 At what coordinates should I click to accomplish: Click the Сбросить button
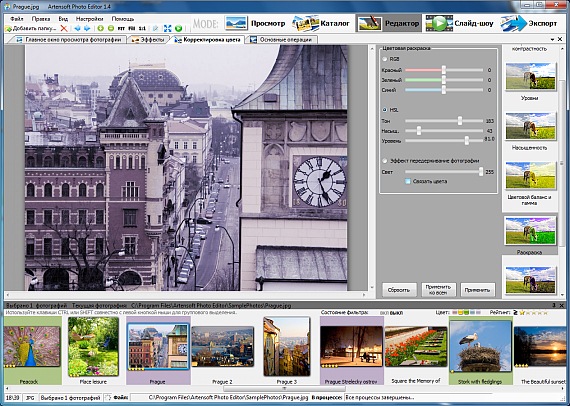tap(399, 290)
